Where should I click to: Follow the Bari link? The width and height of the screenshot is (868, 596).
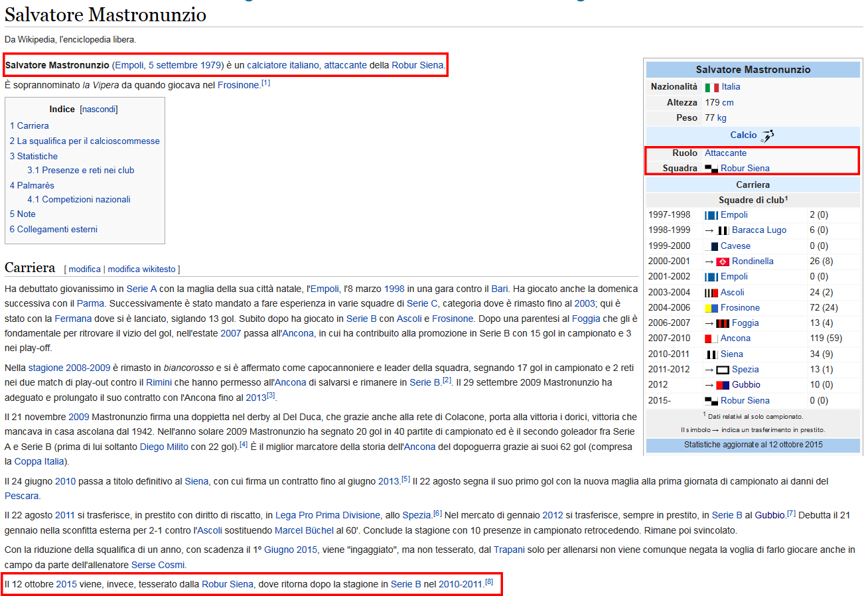tap(499, 289)
